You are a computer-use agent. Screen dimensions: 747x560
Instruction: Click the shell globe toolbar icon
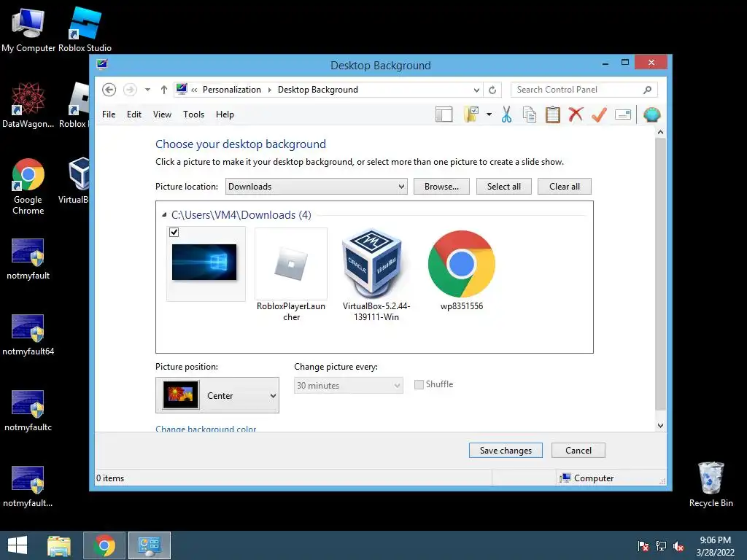pos(651,114)
